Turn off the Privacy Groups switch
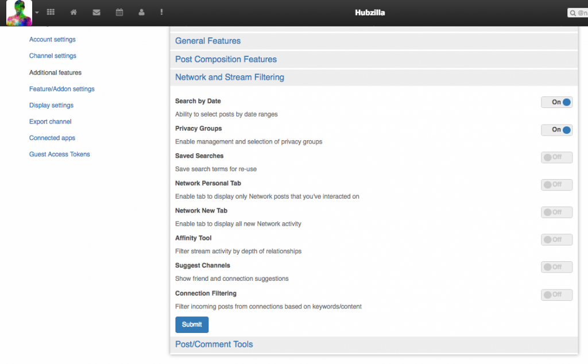The height and width of the screenshot is (364, 588). coord(556,130)
